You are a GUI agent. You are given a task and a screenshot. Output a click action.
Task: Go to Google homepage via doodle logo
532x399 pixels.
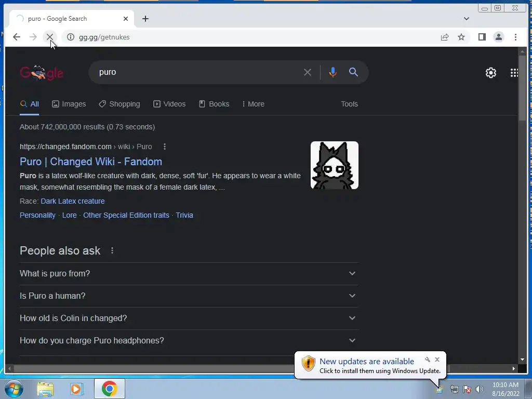click(42, 73)
